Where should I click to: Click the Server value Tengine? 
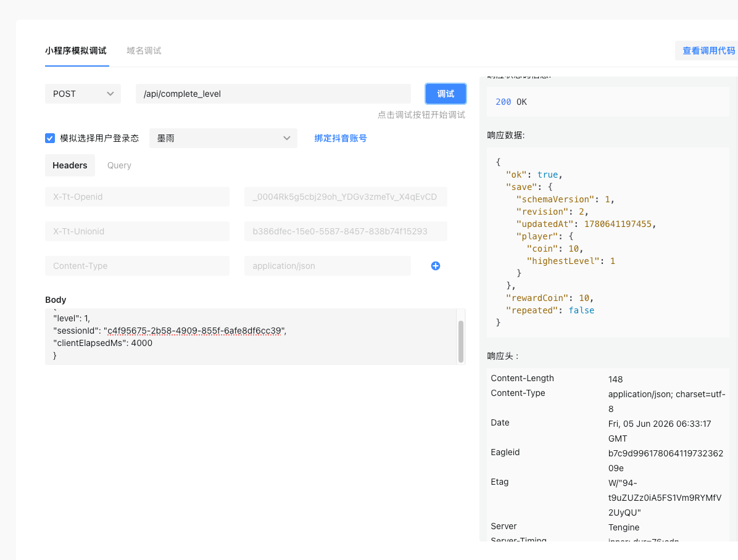click(x=624, y=527)
